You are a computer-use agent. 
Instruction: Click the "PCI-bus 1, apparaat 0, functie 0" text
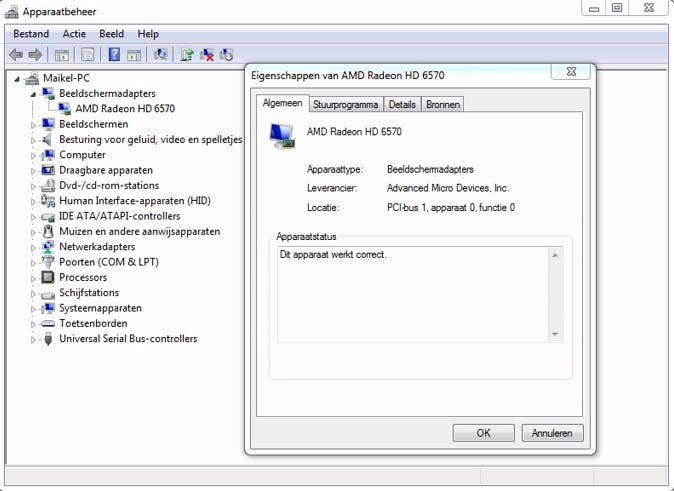pos(451,208)
